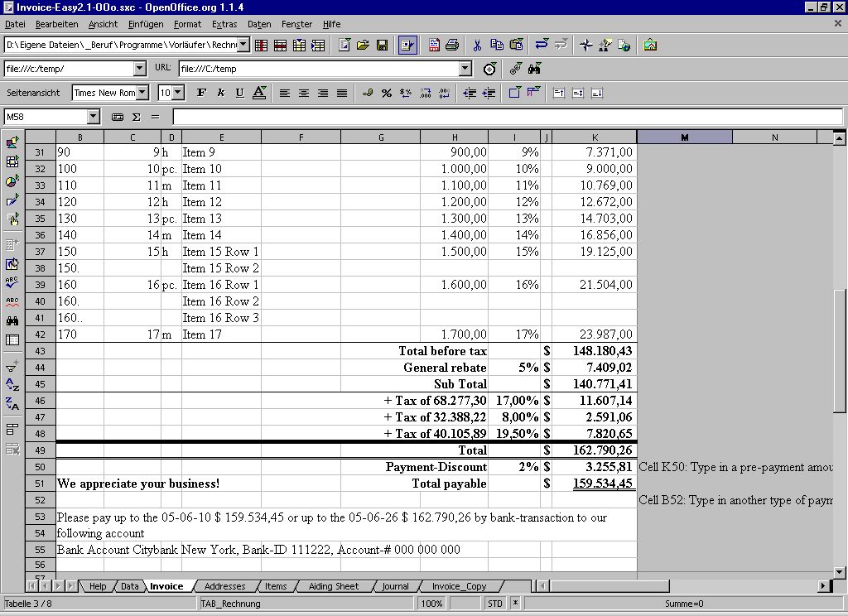Click the binoculars Find icon in left toolbar

12,320
